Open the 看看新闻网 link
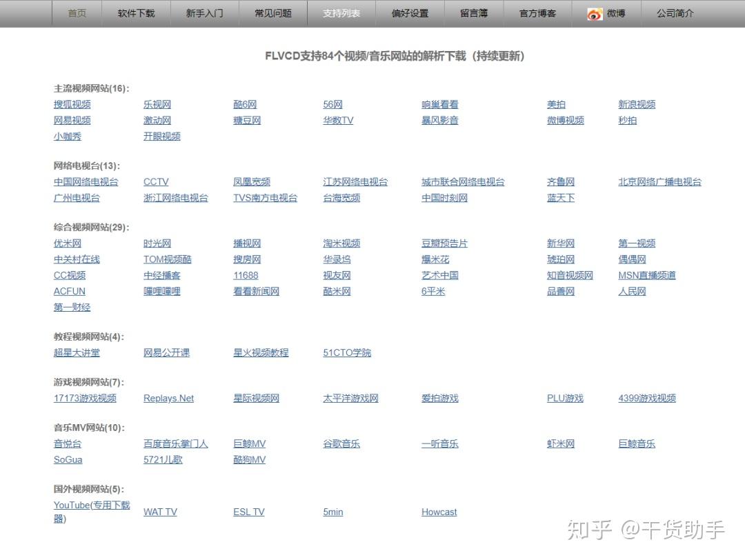The width and height of the screenshot is (745, 560). (256, 292)
